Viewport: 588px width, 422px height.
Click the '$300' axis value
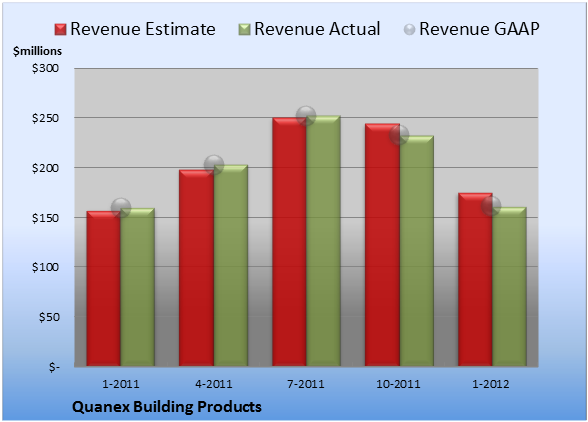pos(45,68)
